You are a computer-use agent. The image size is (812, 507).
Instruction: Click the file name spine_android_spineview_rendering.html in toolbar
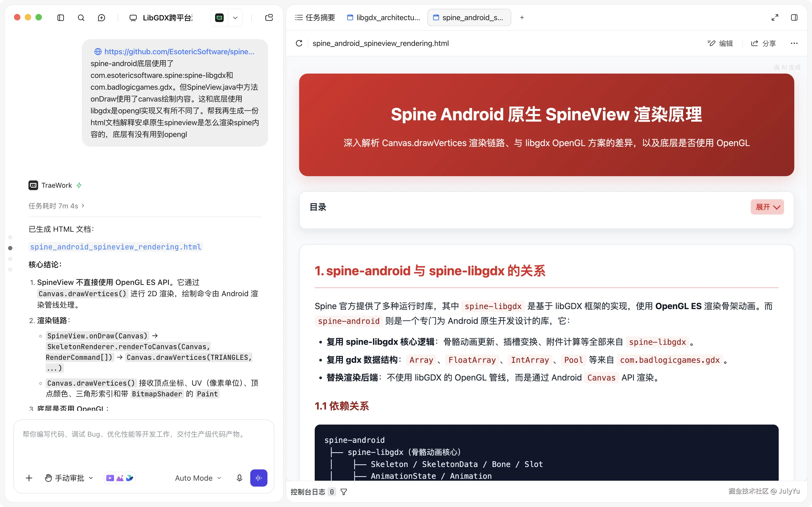pos(380,43)
